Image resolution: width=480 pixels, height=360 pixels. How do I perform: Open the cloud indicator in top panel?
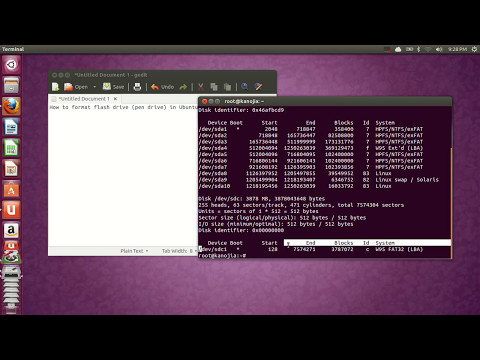[398, 49]
